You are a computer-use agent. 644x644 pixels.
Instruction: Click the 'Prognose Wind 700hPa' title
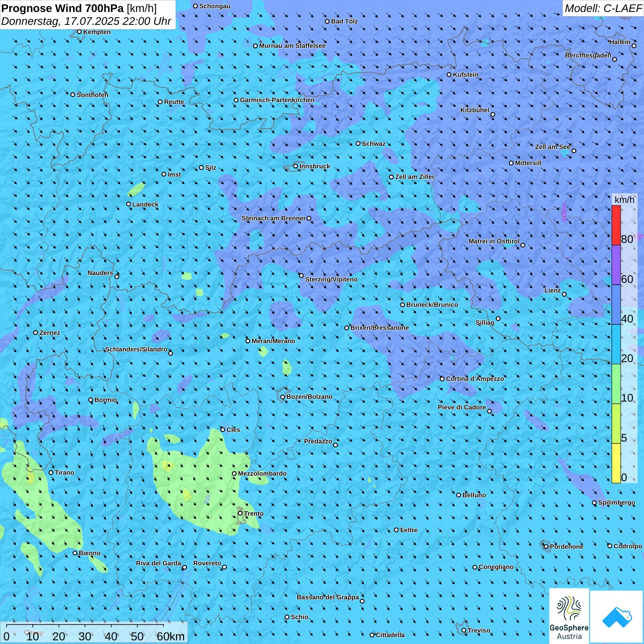tap(63, 8)
